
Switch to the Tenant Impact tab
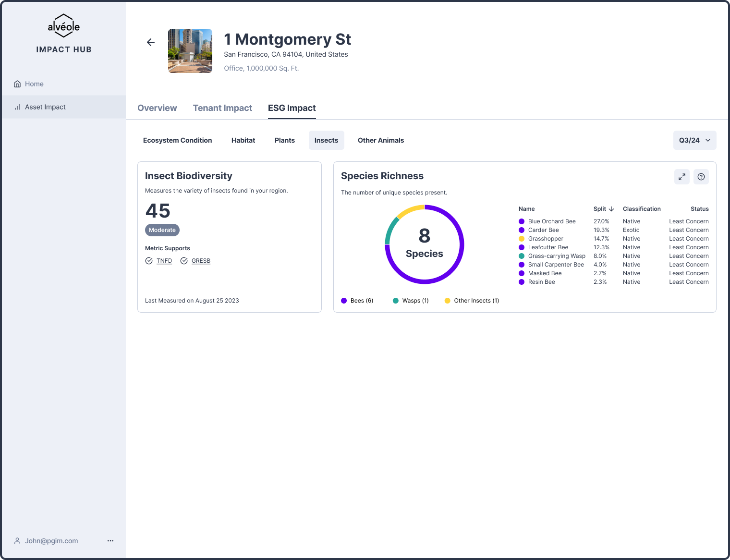coord(222,108)
